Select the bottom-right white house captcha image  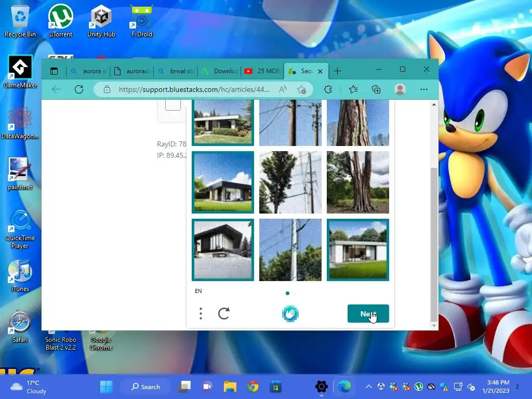(x=358, y=250)
